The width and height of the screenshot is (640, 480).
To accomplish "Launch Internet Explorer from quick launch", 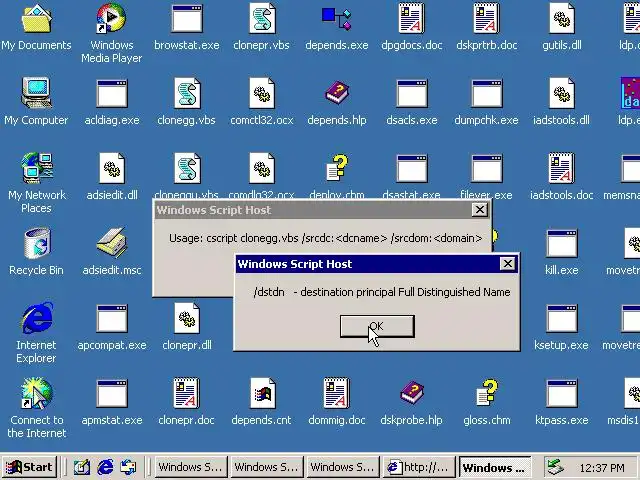I will pyautogui.click(x=105, y=467).
